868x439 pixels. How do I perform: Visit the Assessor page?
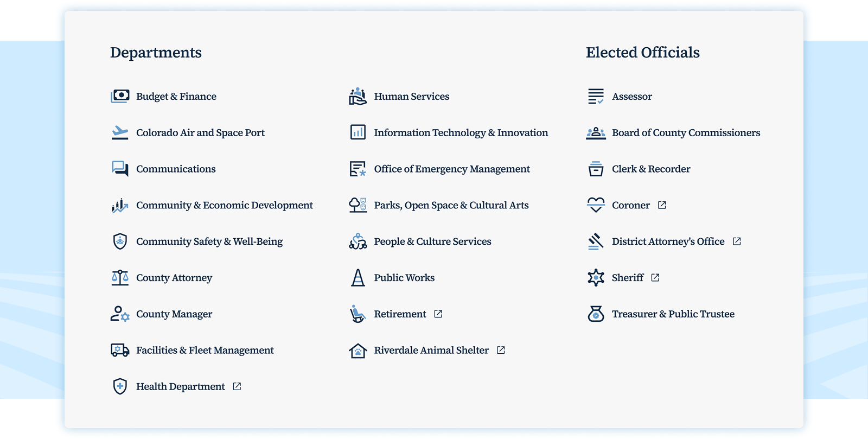coord(632,97)
